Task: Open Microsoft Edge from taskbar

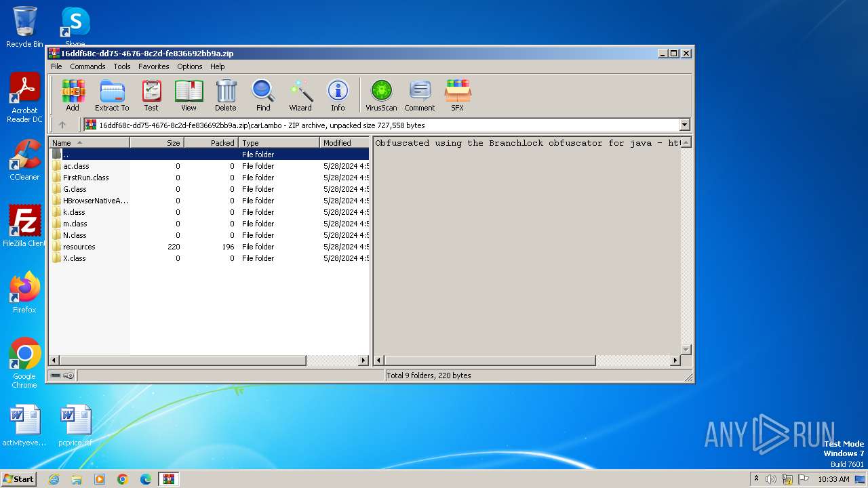Action: click(x=146, y=479)
